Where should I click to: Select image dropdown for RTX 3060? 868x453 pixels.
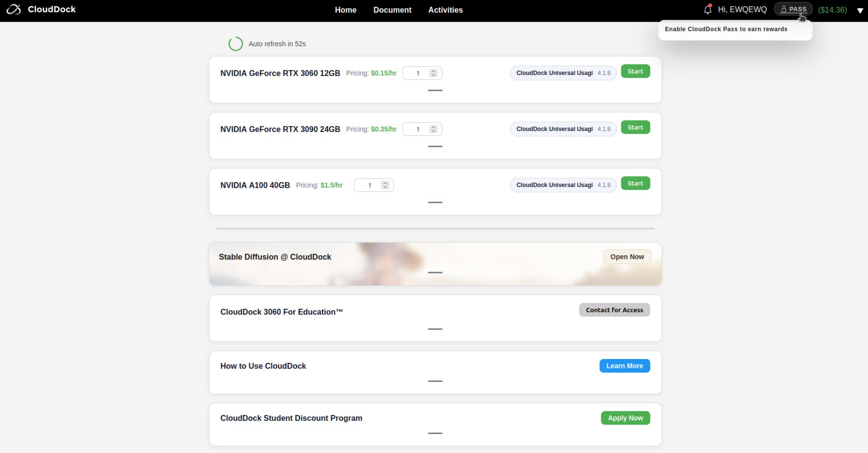563,73
